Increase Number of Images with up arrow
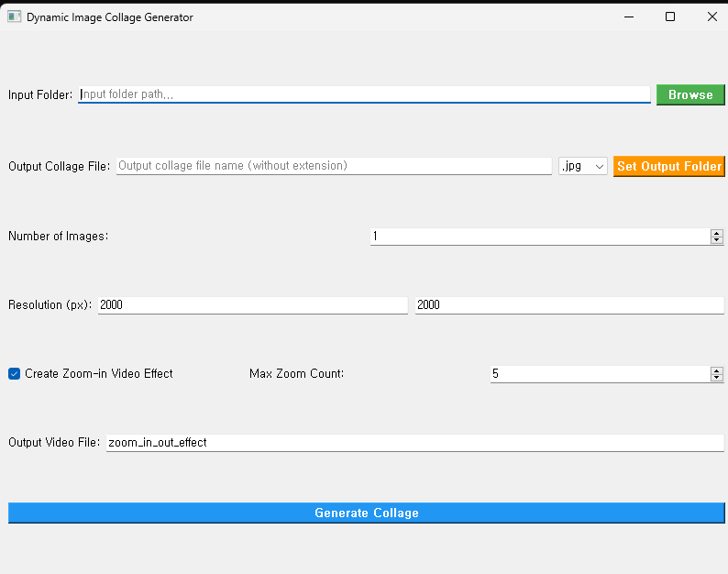Viewport: 728px width, 574px height. (717, 233)
